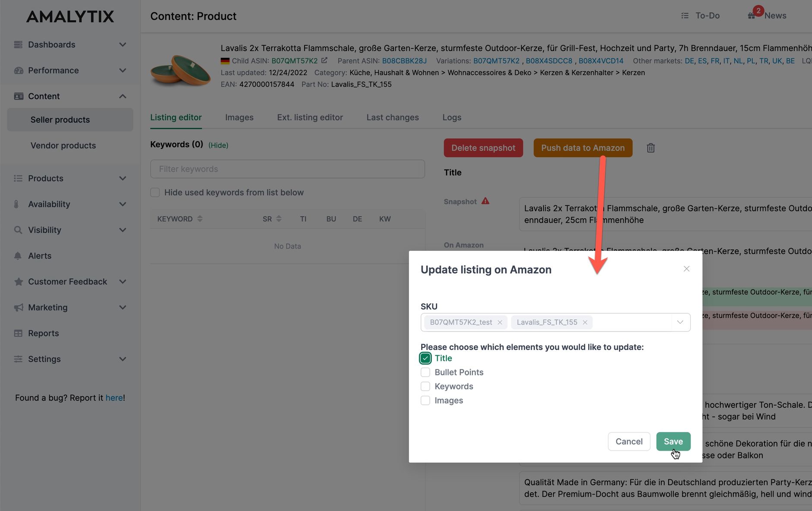Screen dimensions: 812x511
Task: Switch to the Images tab
Action: click(x=239, y=117)
